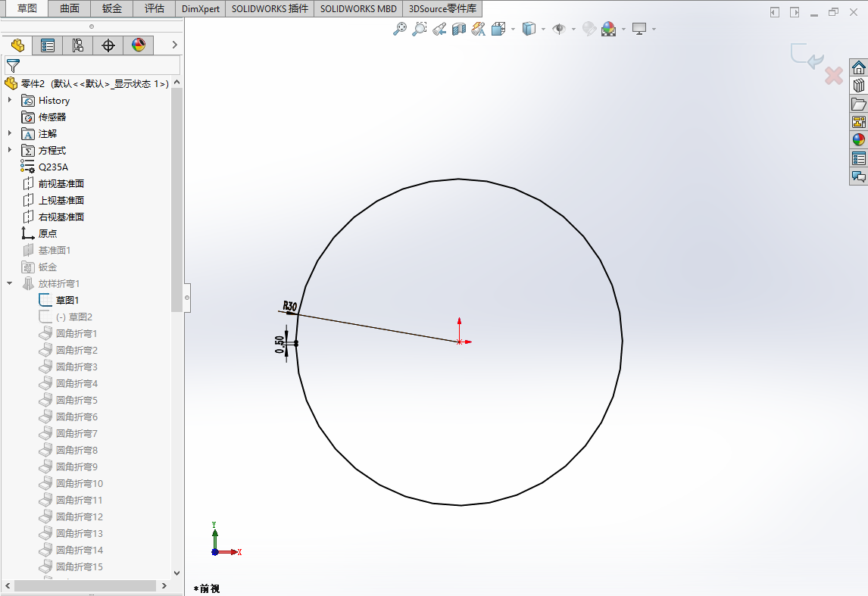868x596 pixels.
Task: Open the View Settings dropdown arrow
Action: click(x=654, y=29)
